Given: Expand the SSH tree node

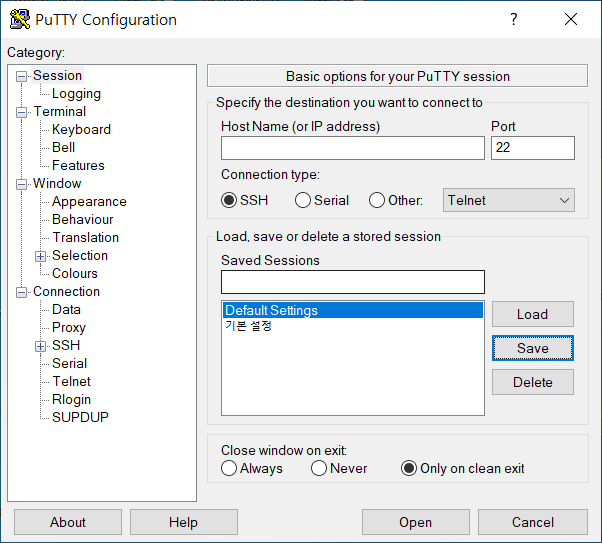Looking at the screenshot, I should pyautogui.click(x=40, y=346).
